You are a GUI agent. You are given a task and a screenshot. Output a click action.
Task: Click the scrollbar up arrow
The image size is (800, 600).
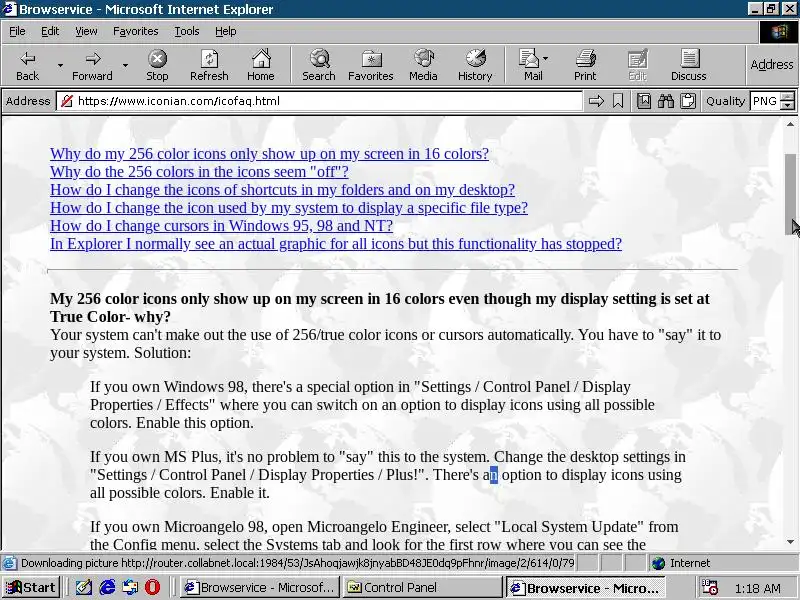coord(790,124)
